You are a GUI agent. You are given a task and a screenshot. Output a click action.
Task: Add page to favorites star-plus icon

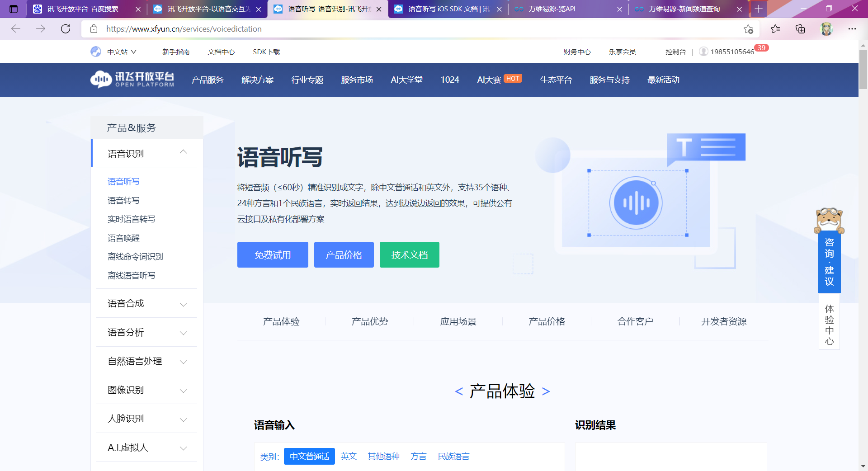[x=748, y=29]
